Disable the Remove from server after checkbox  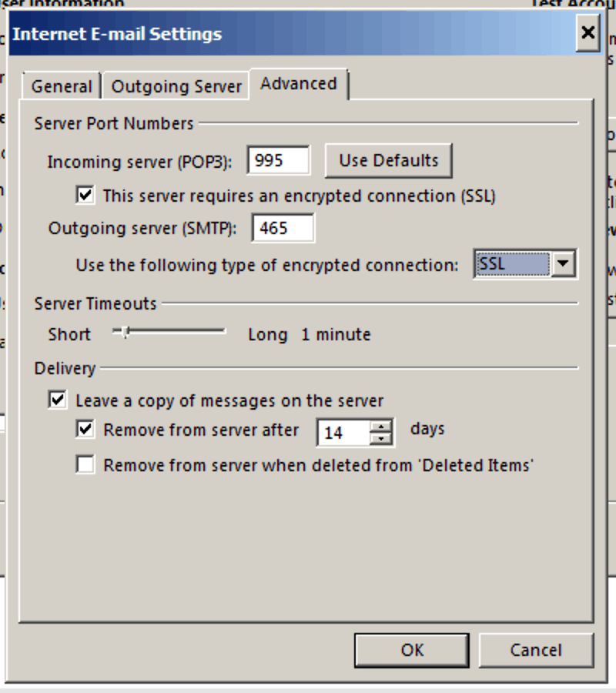tap(85, 430)
